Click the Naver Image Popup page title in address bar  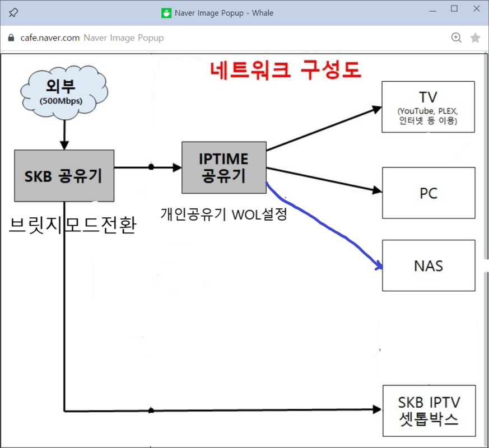tap(123, 38)
